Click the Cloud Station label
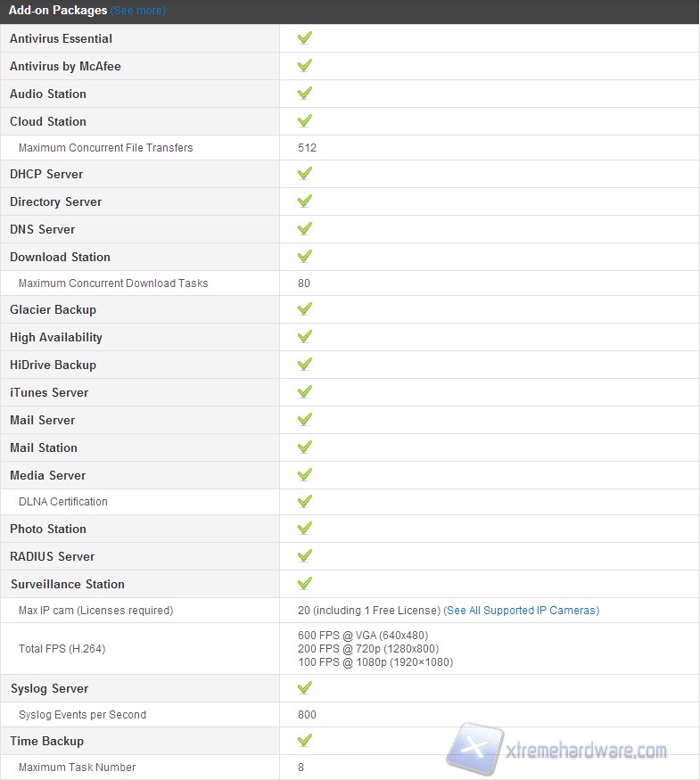 48,121
